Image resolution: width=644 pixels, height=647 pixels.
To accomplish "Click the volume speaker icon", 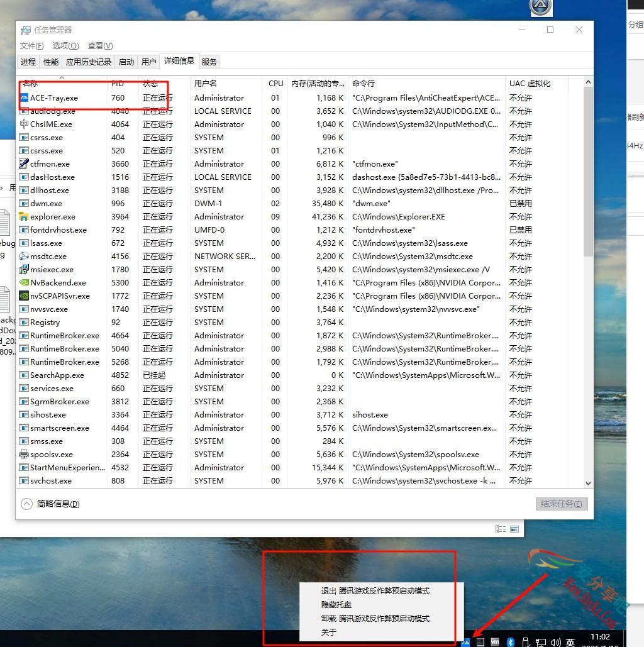I will tap(555, 642).
